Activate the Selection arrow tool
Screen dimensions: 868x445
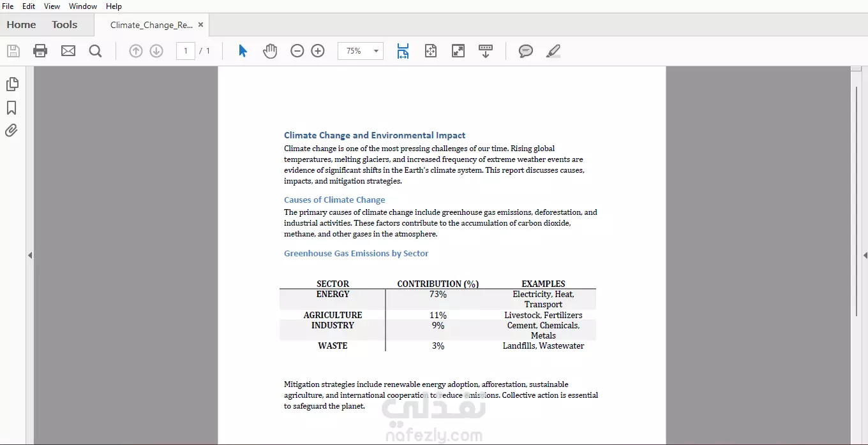coord(243,51)
